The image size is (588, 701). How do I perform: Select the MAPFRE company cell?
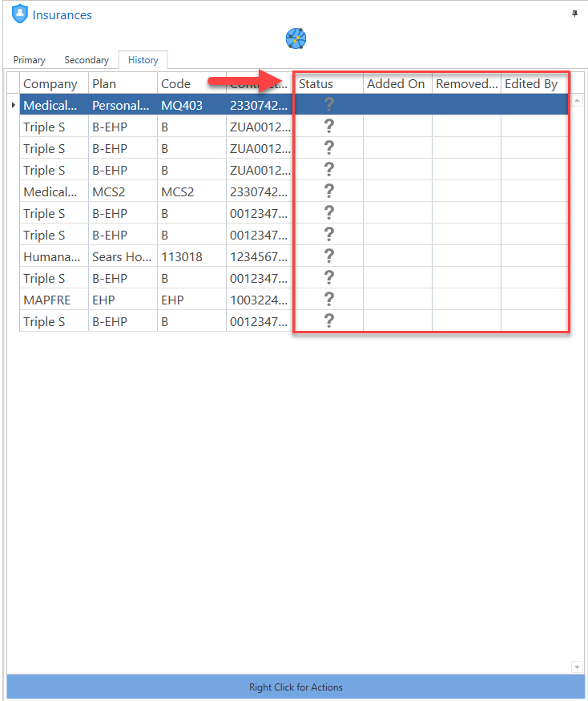[x=54, y=300]
